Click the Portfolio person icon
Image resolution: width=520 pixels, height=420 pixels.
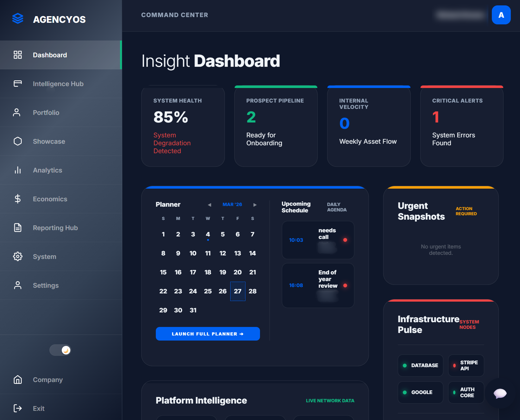(x=17, y=112)
